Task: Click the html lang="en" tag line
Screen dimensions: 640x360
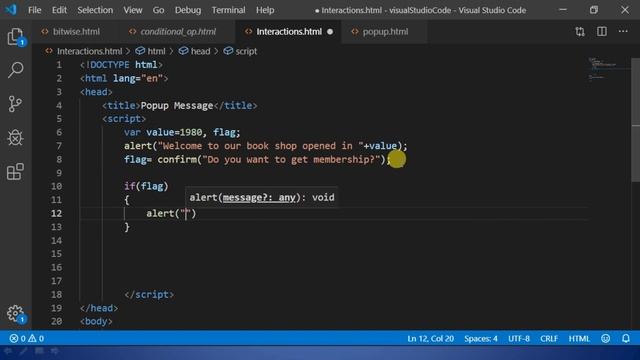Action: (124, 78)
